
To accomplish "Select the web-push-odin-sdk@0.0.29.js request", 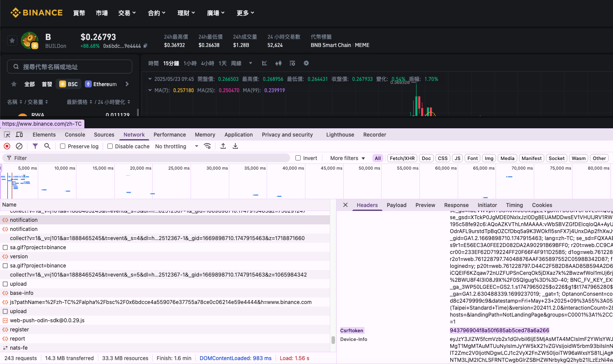I will [x=165, y=320].
